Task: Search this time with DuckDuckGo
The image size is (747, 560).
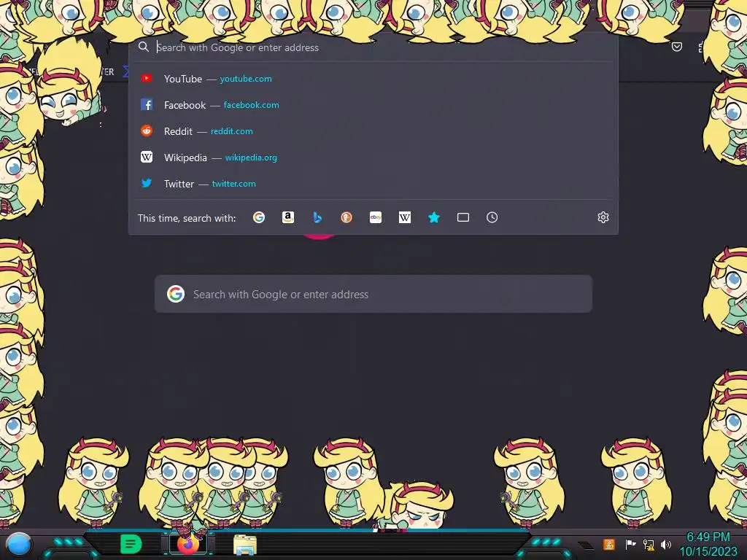Action: point(347,217)
